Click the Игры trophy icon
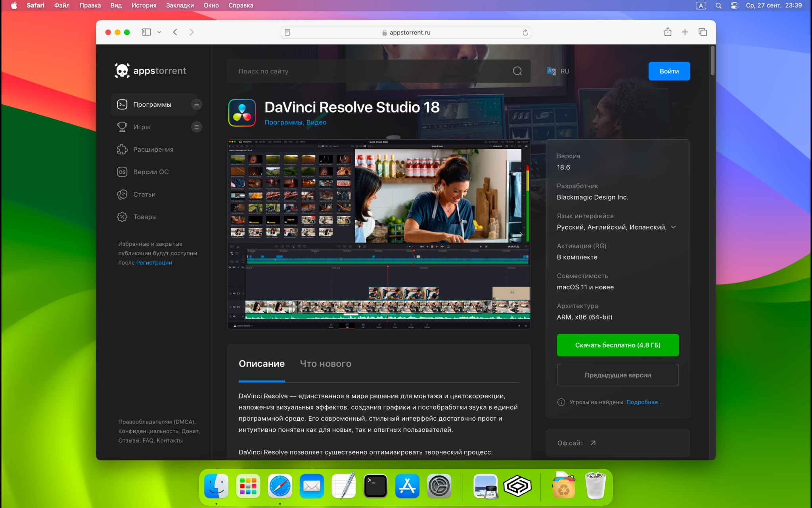The width and height of the screenshot is (812, 508). (122, 127)
